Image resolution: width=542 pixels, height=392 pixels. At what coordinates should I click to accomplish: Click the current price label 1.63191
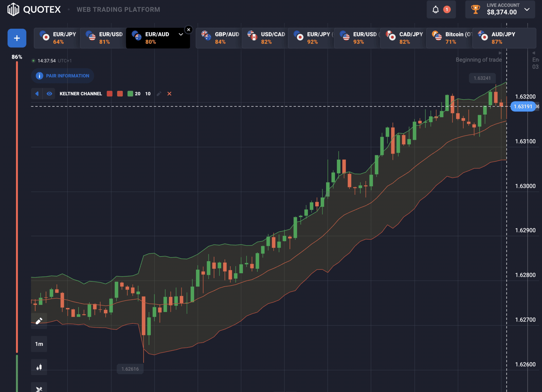point(523,106)
